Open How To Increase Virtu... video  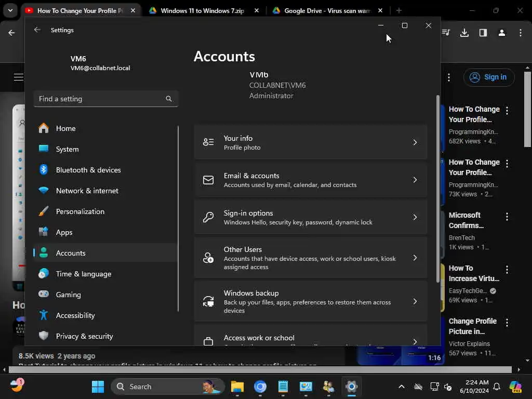tap(474, 273)
